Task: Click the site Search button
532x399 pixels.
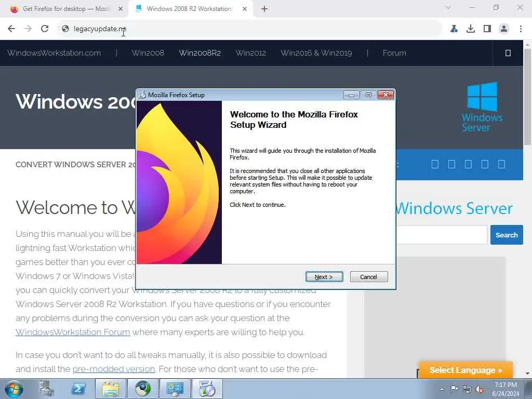Action: [507, 235]
